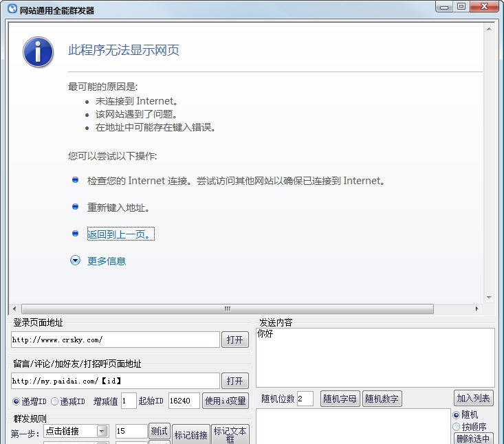
Task: Click the 增减值 input field
Action: point(129,401)
